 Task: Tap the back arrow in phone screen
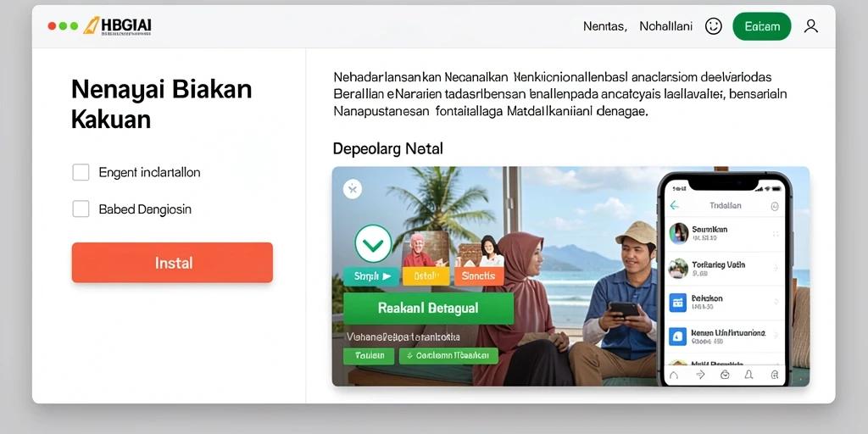click(674, 206)
